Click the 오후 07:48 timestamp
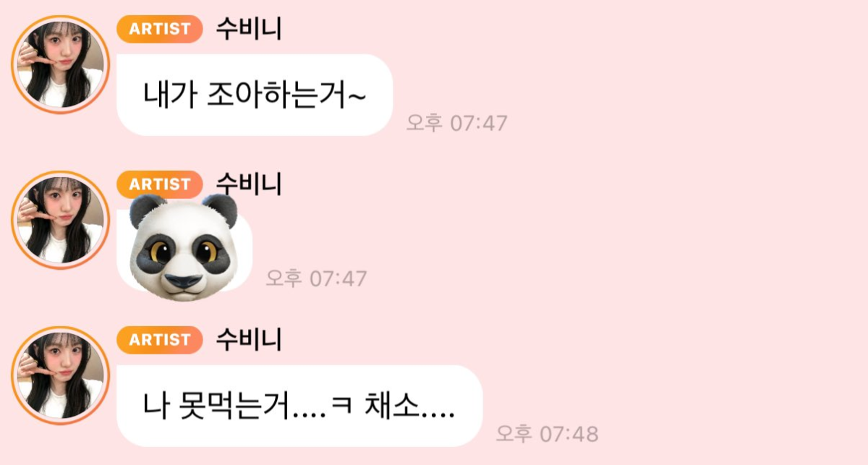Viewport: 868px width, 465px height. (547, 434)
